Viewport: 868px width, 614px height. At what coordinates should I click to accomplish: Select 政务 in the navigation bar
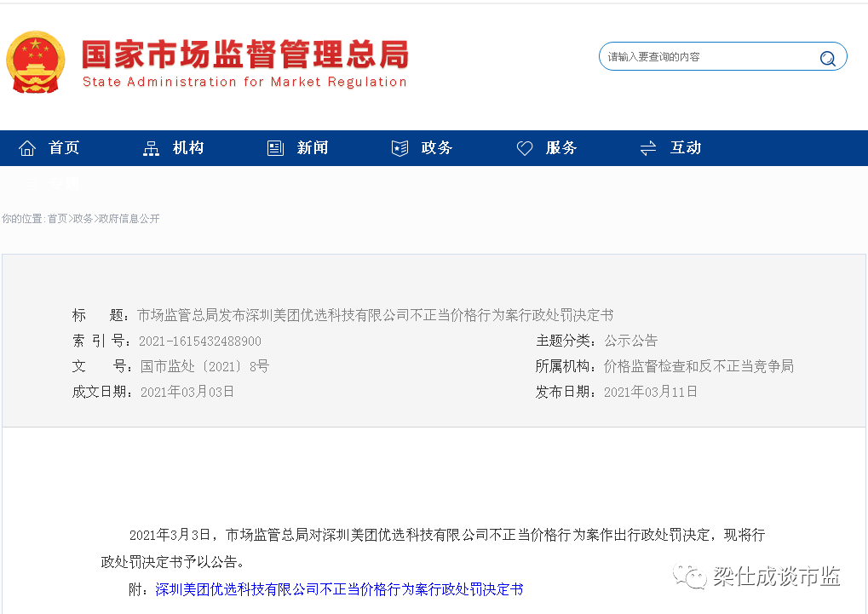tap(437, 148)
